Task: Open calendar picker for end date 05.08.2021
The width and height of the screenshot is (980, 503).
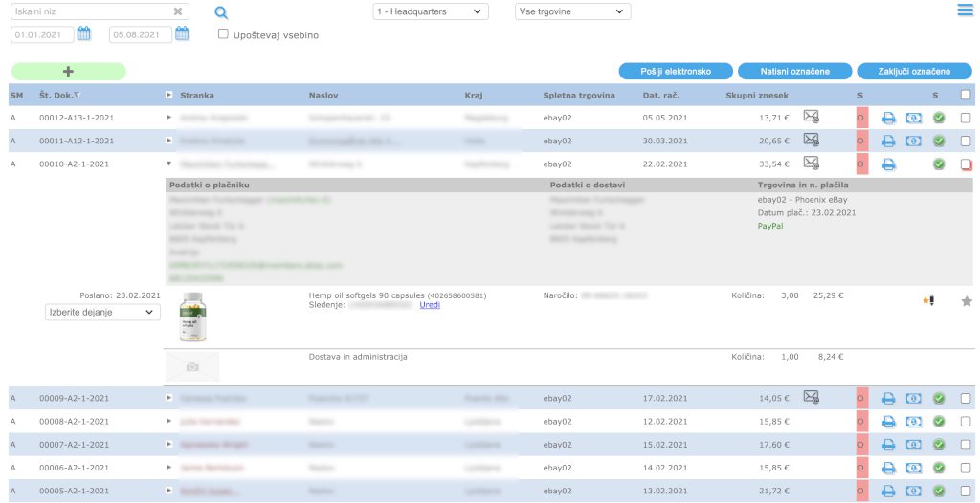Action: [182, 34]
